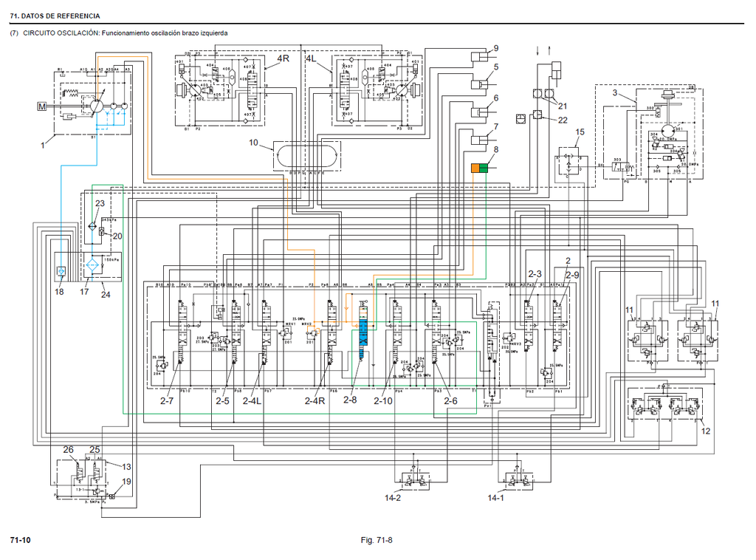
Task: Click the callout number '1' near pump unit
Action: (43, 145)
